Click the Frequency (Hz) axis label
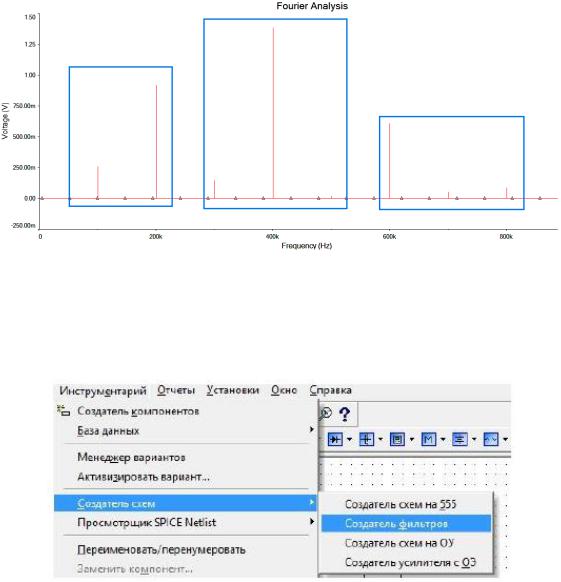The height and width of the screenshot is (582, 561). click(306, 246)
